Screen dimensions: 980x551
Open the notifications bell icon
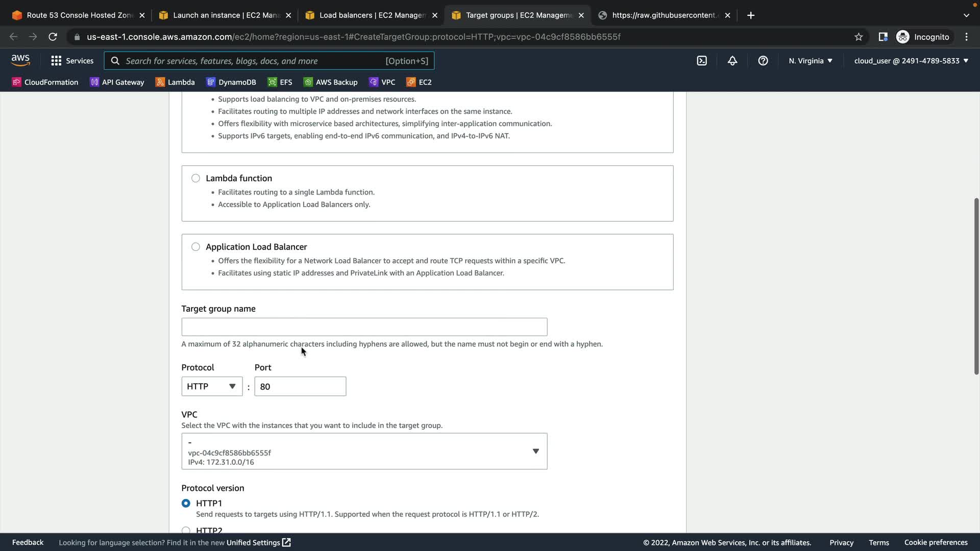coord(732,61)
